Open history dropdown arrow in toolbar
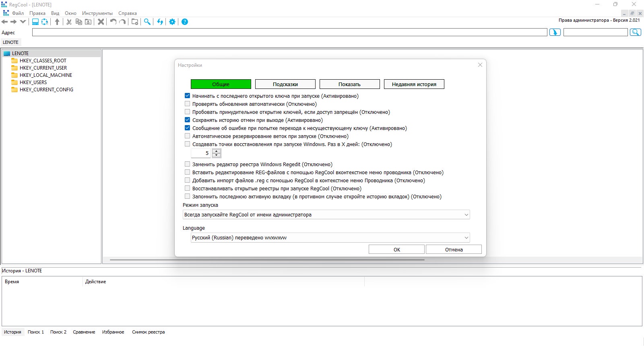644x346 pixels. tap(23, 22)
